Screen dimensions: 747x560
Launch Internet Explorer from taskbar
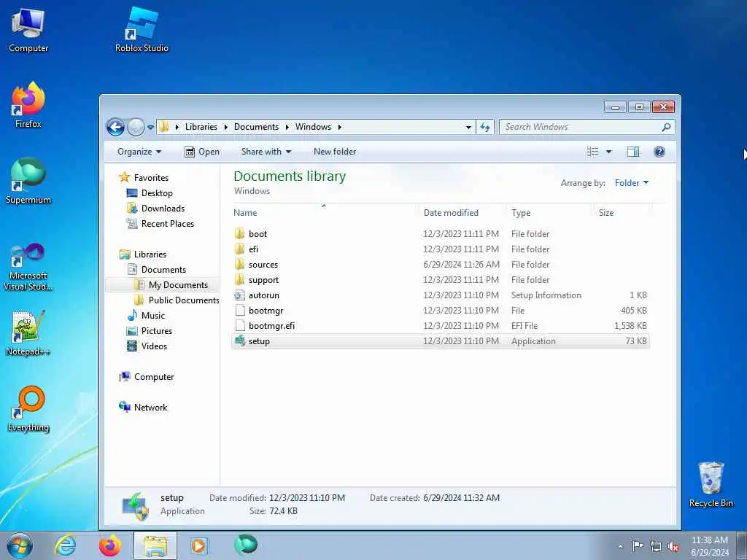point(65,545)
